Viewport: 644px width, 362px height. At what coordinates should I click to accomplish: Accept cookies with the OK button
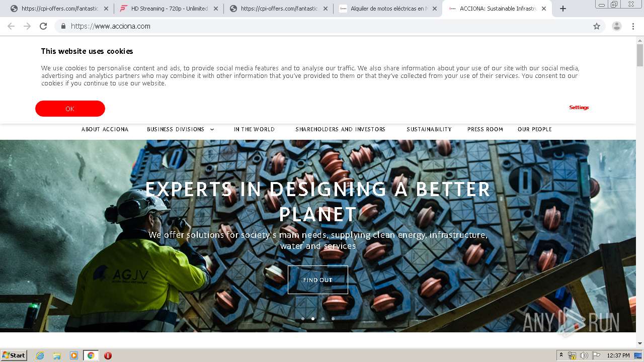tap(70, 109)
